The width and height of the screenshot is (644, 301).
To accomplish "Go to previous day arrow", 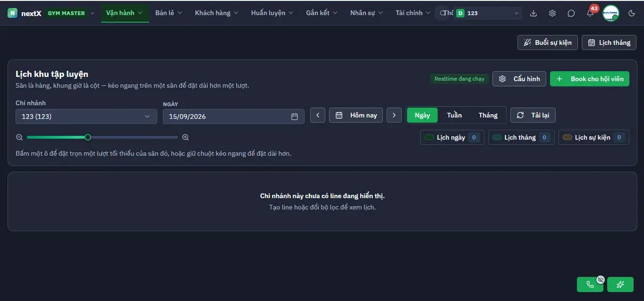I will 317,115.
